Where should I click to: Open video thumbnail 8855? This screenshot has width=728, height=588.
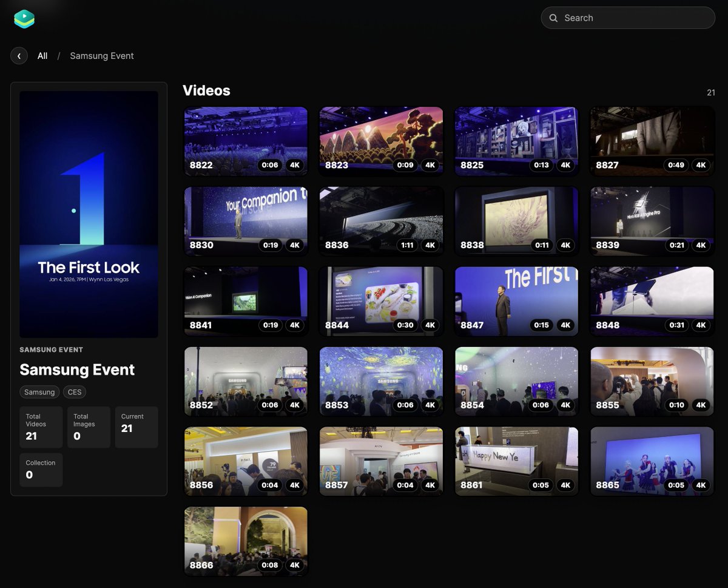coord(652,382)
